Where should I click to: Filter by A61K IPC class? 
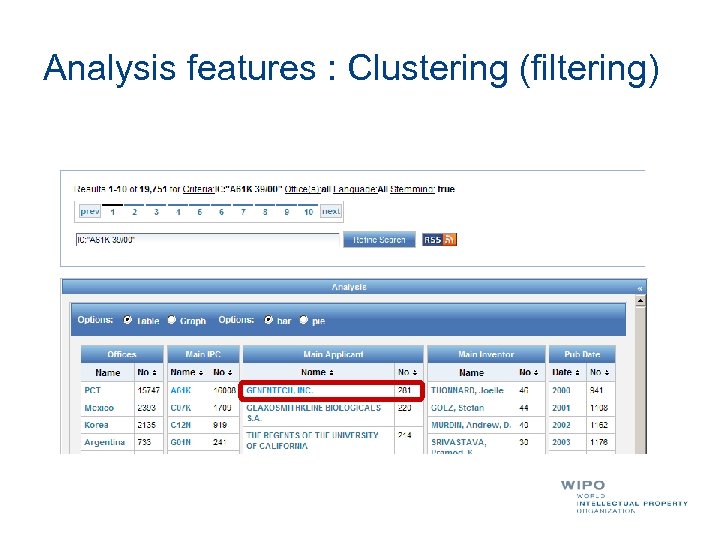click(180, 390)
